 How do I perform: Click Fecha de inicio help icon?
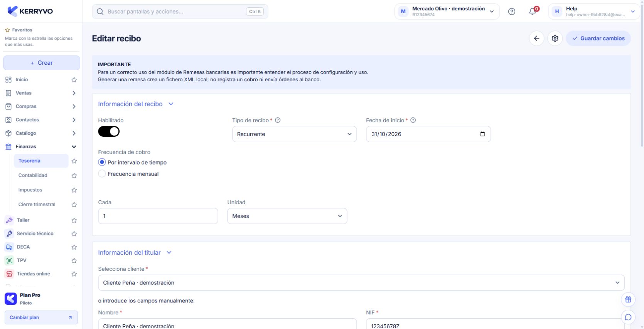coord(413,120)
